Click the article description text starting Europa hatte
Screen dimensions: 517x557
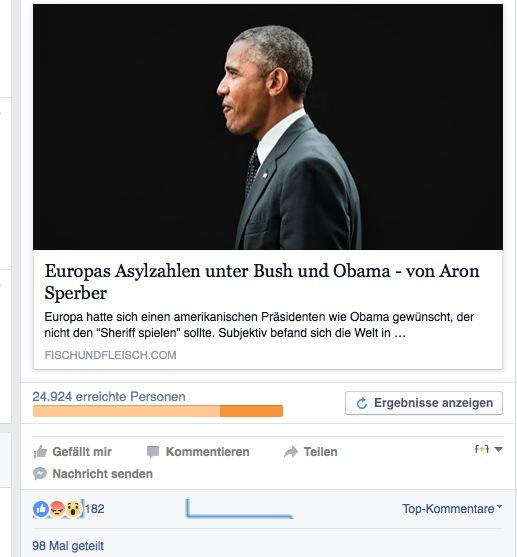click(259, 325)
